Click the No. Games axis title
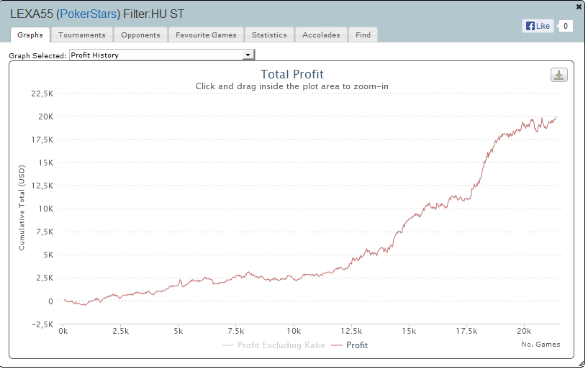 [x=540, y=345]
